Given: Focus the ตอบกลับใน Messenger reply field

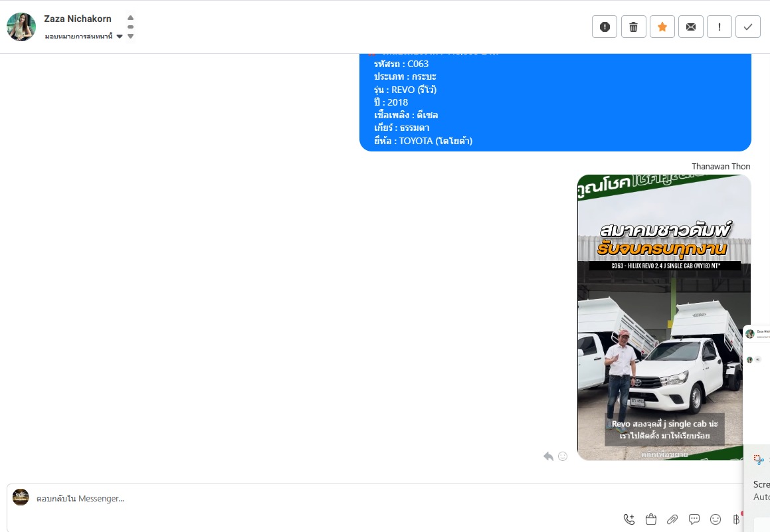Looking at the screenshot, I should [324, 498].
